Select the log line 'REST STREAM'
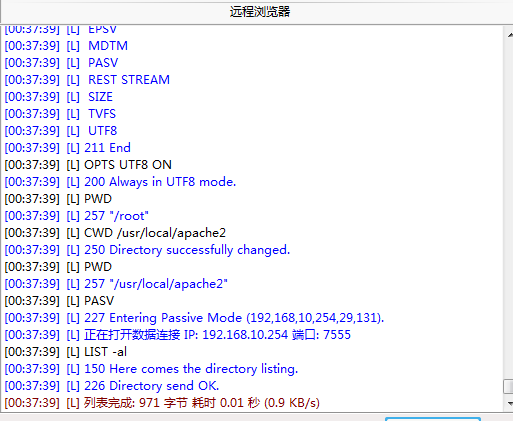513x421 pixels. click(x=87, y=80)
